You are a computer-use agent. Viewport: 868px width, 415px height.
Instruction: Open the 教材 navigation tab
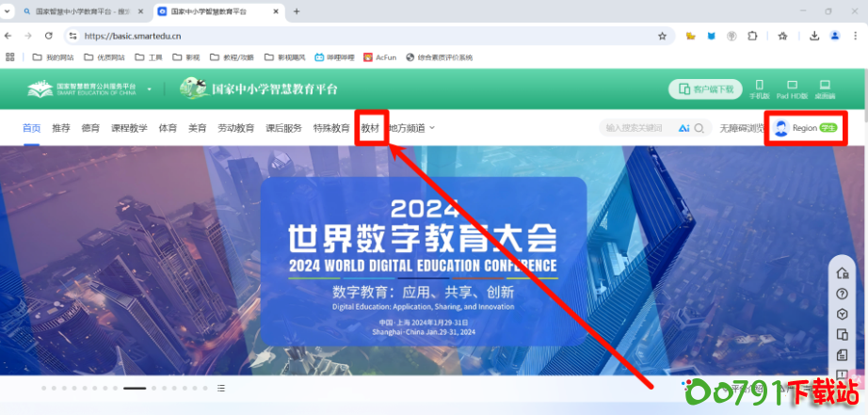tap(370, 128)
